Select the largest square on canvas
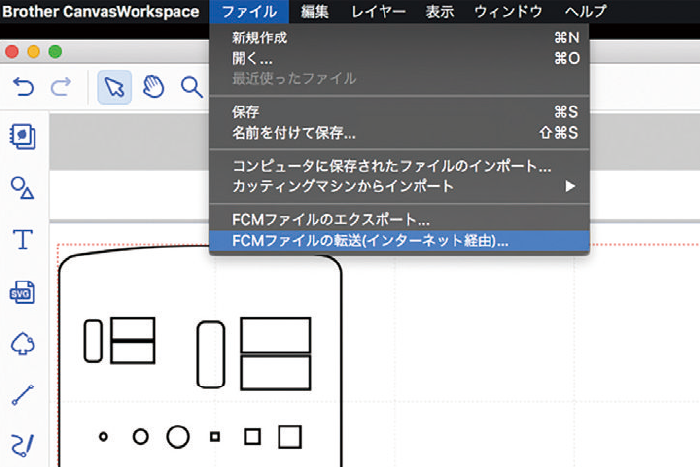Image resolution: width=700 pixels, height=467 pixels. [290, 436]
